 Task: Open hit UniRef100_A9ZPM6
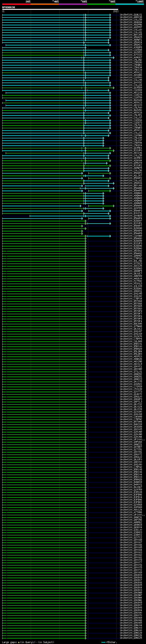131,25
